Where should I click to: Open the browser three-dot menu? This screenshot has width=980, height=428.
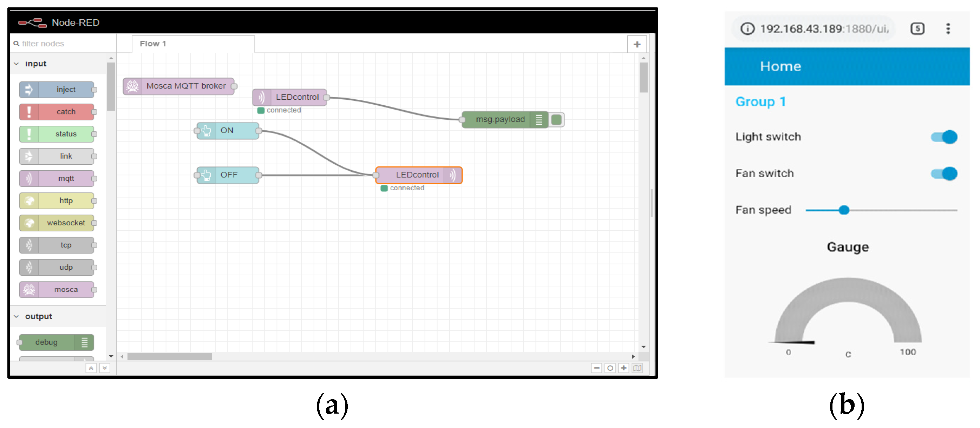coord(948,28)
